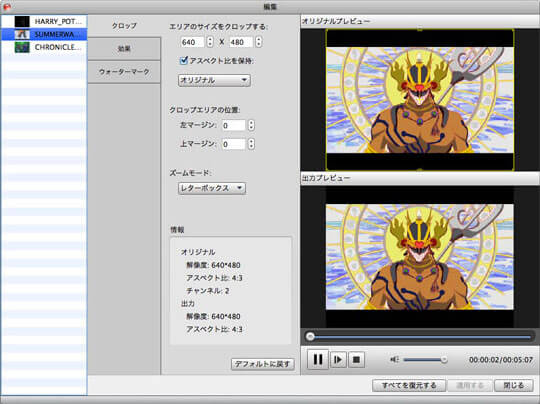Open the オリジナル aspect ratio dropdown
The height and width of the screenshot is (404, 540).
[x=214, y=80]
